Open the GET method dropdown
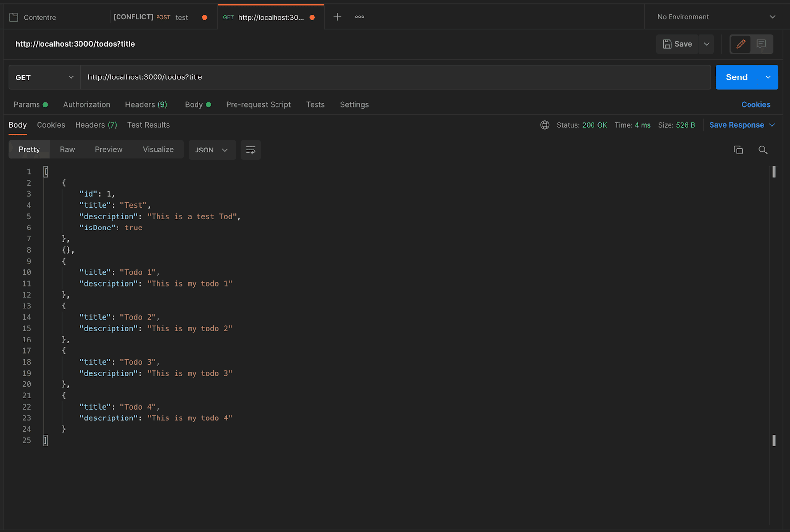The width and height of the screenshot is (790, 532). [43, 77]
